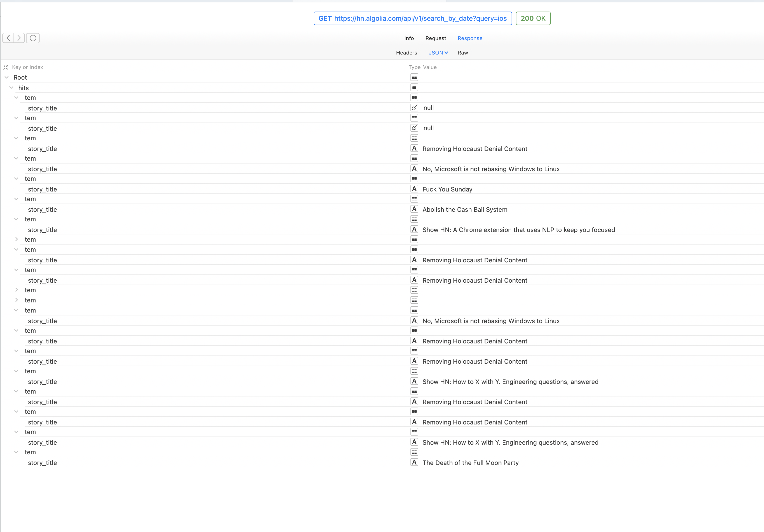Screen dimensions: 764x532
Task: Click string type icon beside Fuck You Sunday
Action: click(x=414, y=189)
